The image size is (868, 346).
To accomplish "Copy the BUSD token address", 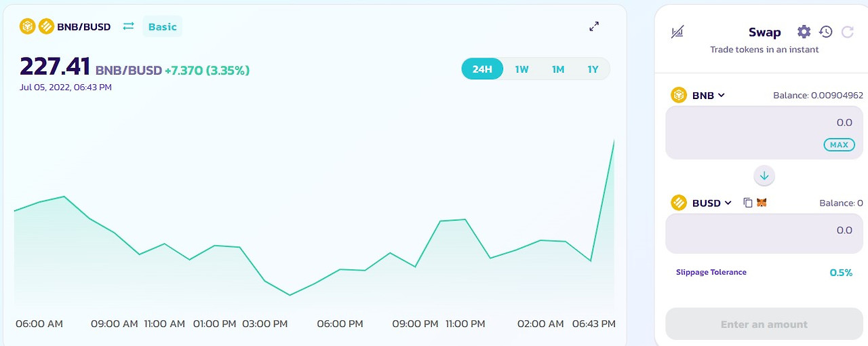I will (748, 202).
